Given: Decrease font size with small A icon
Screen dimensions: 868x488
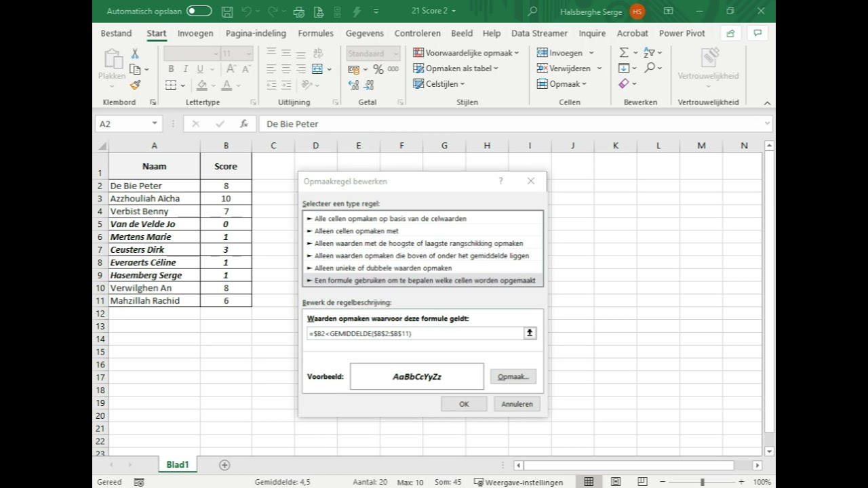Looking at the screenshot, I should (x=246, y=69).
